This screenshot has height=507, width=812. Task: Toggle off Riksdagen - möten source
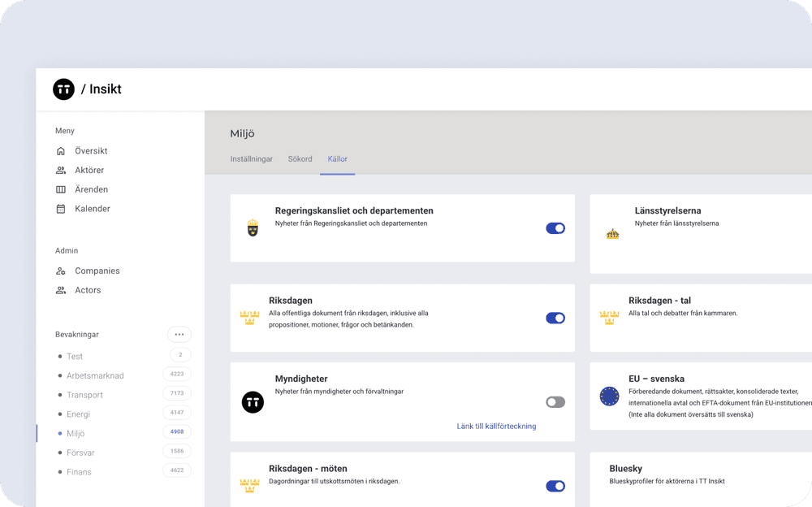(555, 486)
